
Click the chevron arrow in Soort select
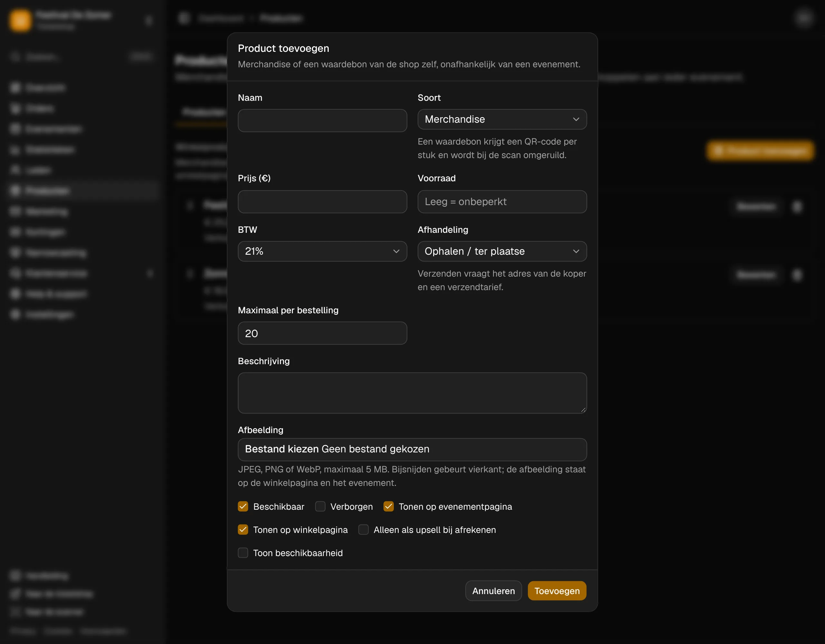coord(576,119)
